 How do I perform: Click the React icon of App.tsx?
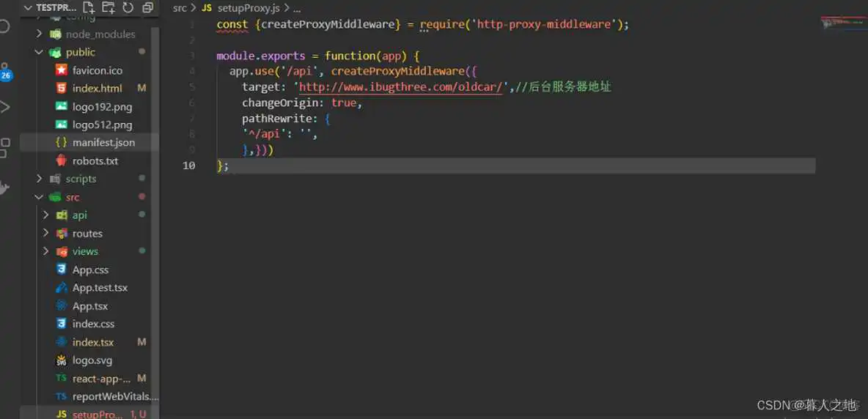click(62, 305)
